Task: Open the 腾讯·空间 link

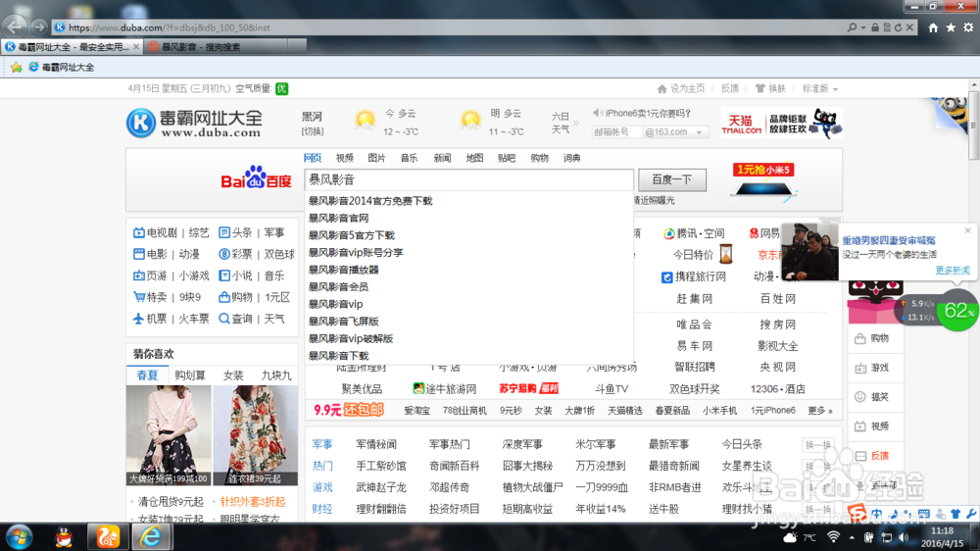Action: click(x=693, y=233)
